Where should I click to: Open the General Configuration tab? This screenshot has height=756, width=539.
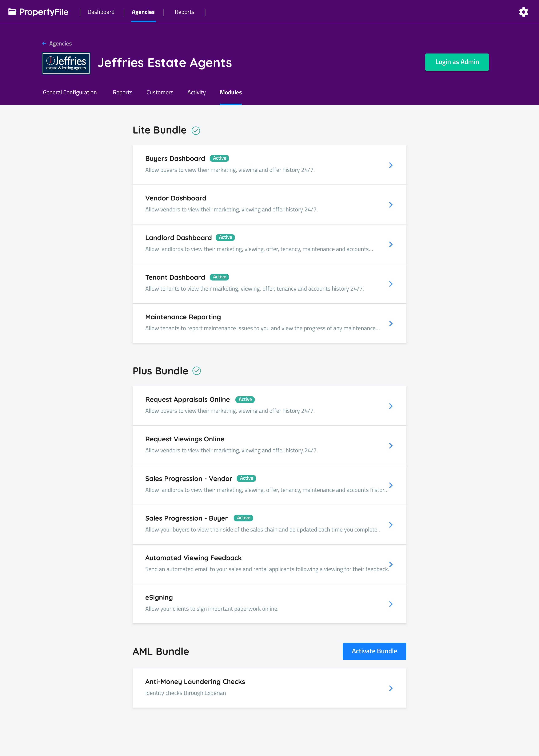(70, 93)
